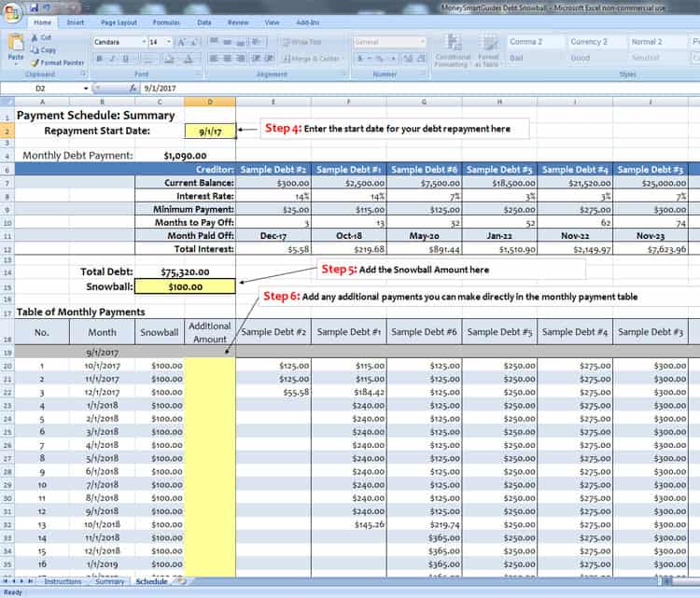
Task: Apply the Normal 2 cell style
Action: point(657,41)
